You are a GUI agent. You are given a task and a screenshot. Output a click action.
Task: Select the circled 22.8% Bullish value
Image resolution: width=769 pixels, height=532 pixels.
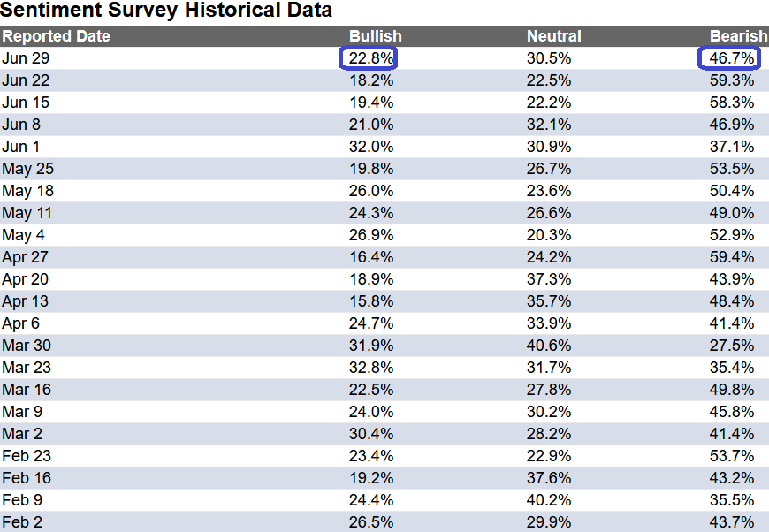click(x=371, y=58)
